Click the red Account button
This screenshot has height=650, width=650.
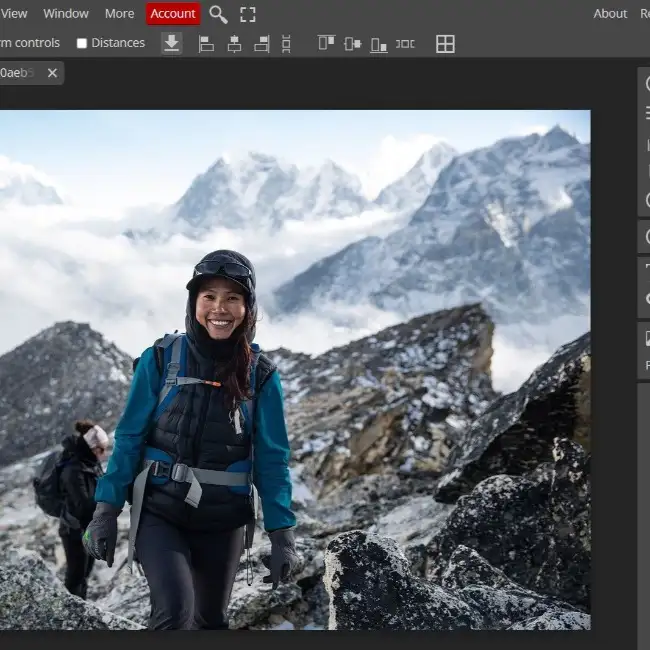click(173, 14)
